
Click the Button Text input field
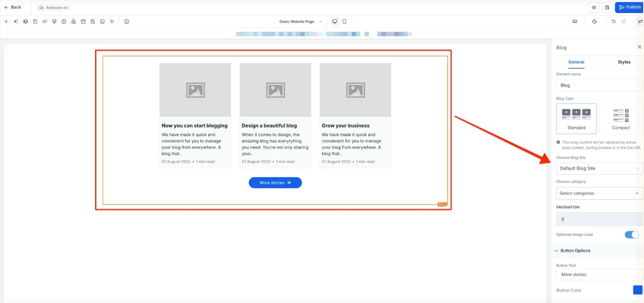click(x=599, y=275)
